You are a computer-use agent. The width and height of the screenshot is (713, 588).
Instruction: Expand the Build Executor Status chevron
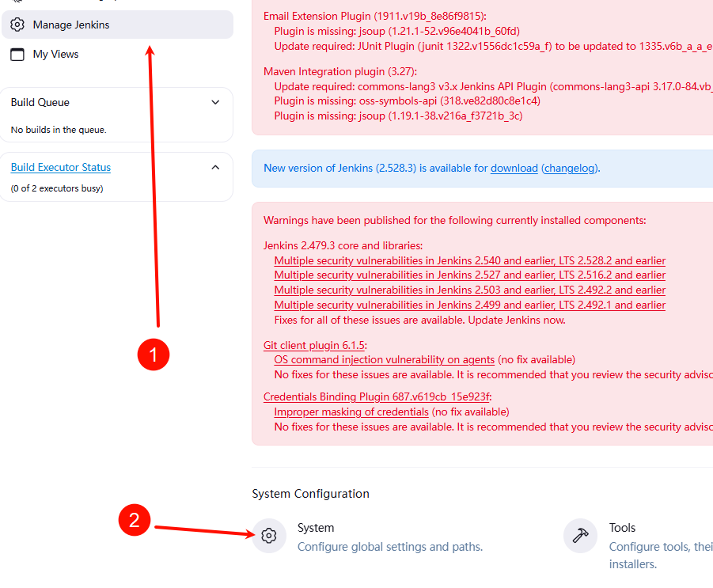point(215,167)
